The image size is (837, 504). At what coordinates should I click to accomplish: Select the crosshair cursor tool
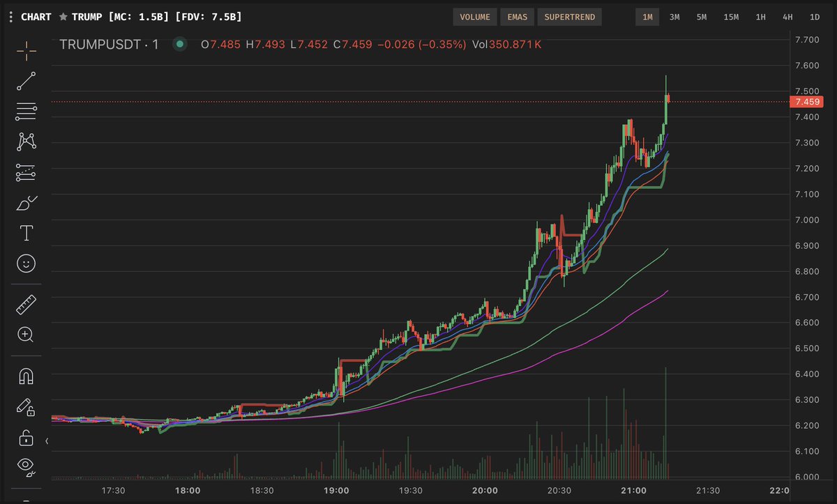27,50
